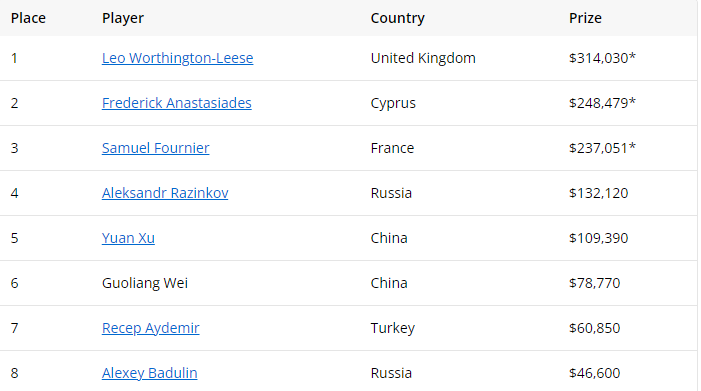Click the Country column header
This screenshot has height=391, width=701.
(397, 18)
